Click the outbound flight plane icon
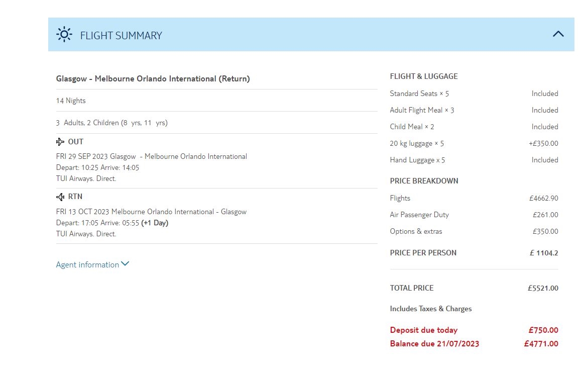588x367 pixels. pyautogui.click(x=61, y=142)
